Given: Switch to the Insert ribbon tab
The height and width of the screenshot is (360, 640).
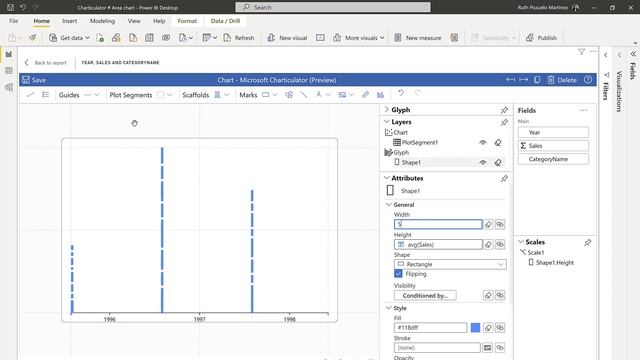Looking at the screenshot, I should [69, 21].
